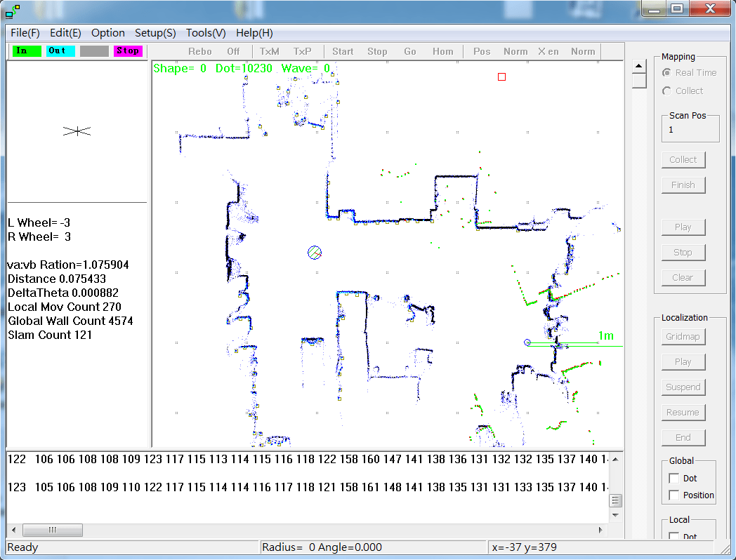
Task: Click the 'Global Wall Count 4574' text
Action: click(x=70, y=321)
